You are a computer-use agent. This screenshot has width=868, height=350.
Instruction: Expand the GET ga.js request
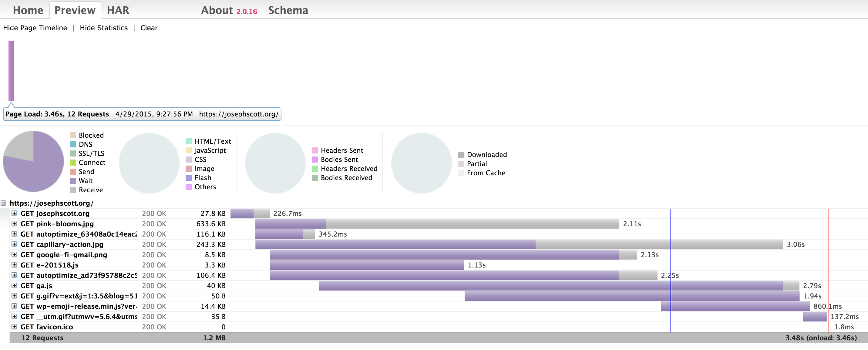coord(14,286)
